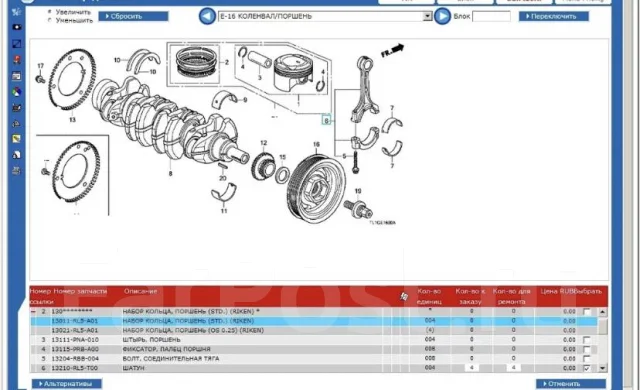Viewport: 640px width, 390px height.
Task: Select row ШТЫРЬ, ПОРШЕНЬ
Action: 314,340
